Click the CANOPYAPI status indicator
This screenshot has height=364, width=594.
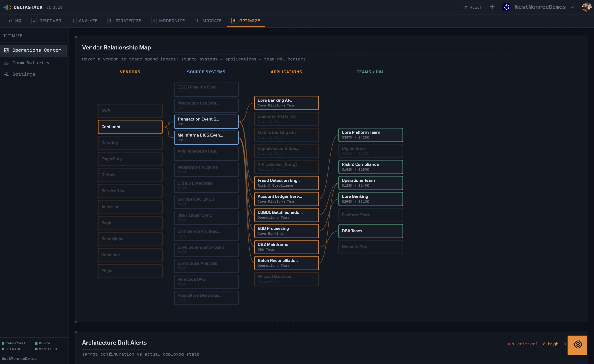pos(14,343)
